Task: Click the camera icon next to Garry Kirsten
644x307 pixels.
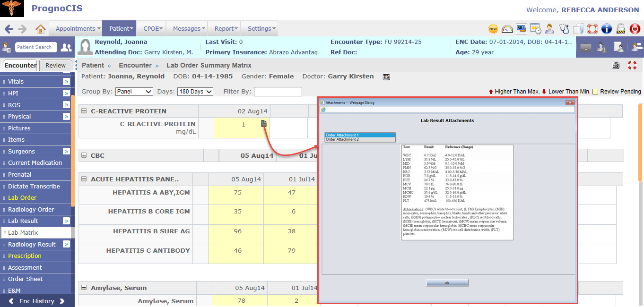Action: pyautogui.click(x=386, y=76)
